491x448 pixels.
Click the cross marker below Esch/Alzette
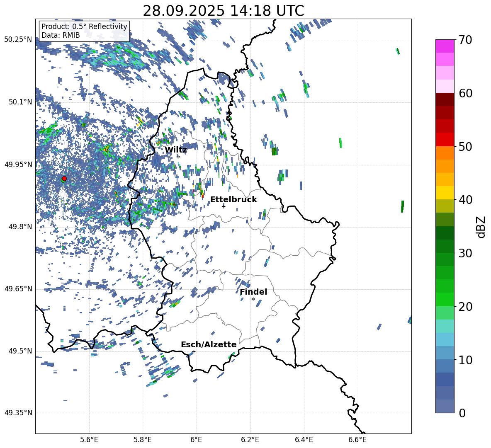point(194,351)
